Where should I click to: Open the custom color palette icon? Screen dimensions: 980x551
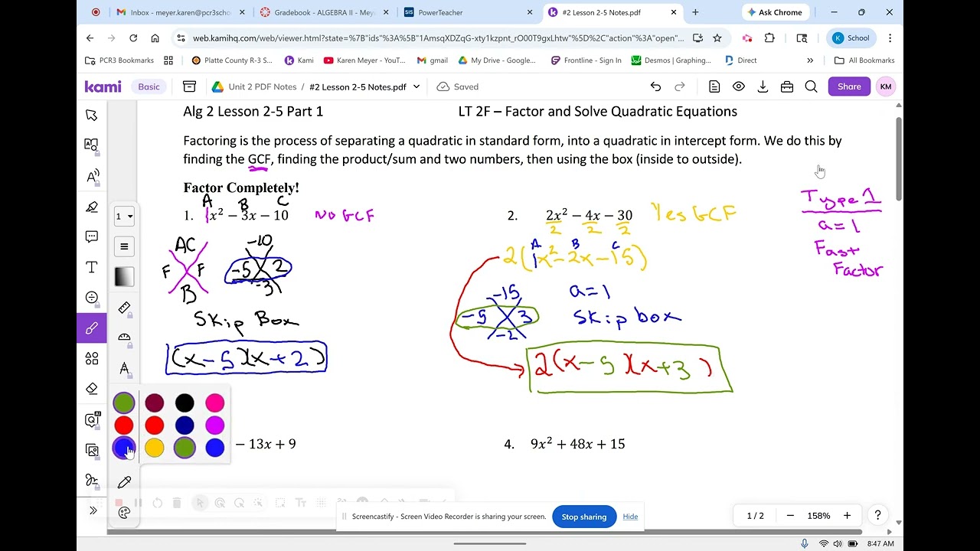pyautogui.click(x=124, y=513)
